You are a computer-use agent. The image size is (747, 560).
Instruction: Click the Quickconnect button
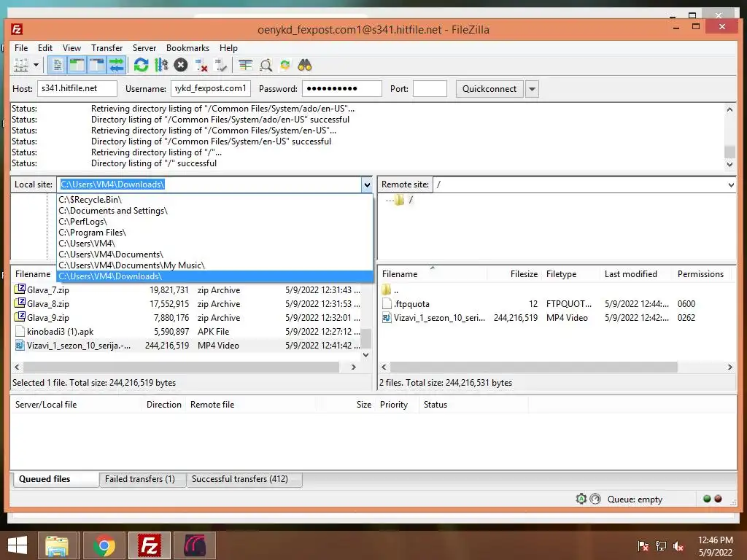click(x=489, y=88)
